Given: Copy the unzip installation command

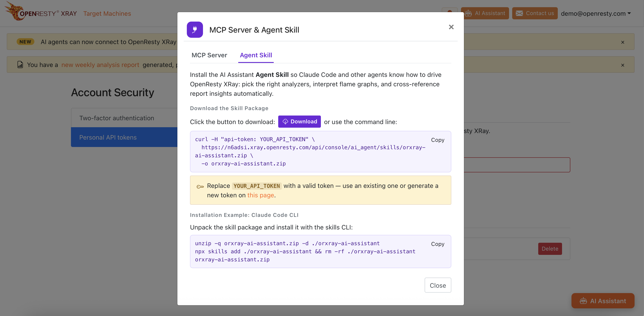Looking at the screenshot, I should click(x=437, y=244).
